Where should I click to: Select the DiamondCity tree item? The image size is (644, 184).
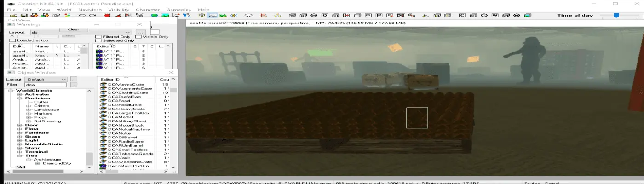57,163
